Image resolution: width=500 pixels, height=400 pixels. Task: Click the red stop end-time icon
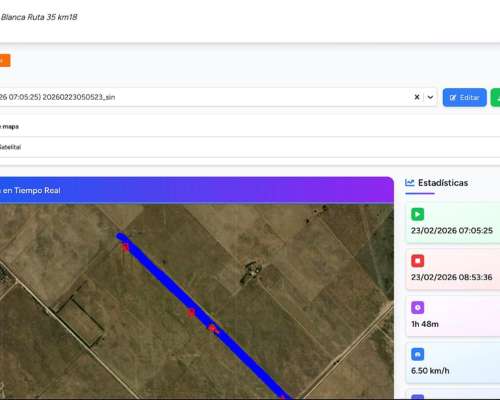pyautogui.click(x=418, y=261)
